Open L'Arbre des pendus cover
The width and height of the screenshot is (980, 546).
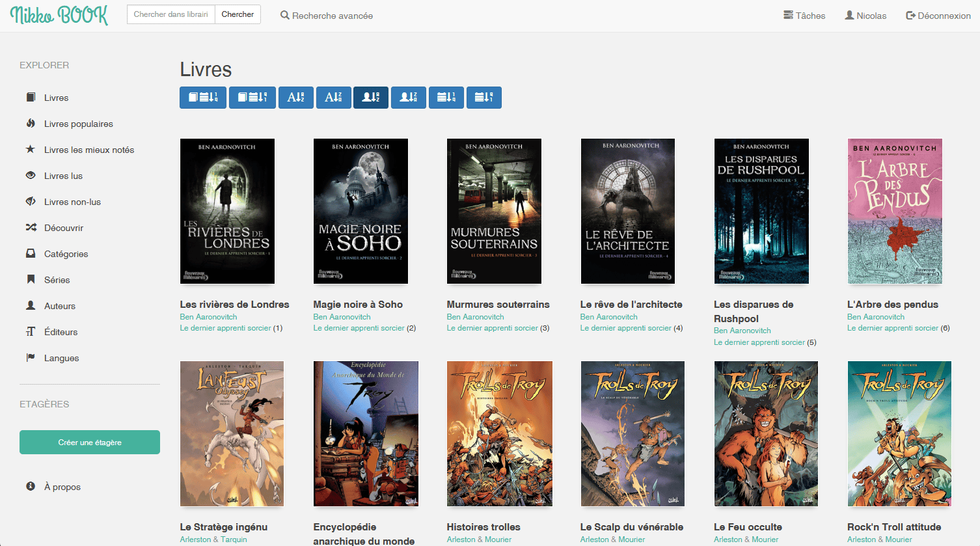pyautogui.click(x=895, y=212)
